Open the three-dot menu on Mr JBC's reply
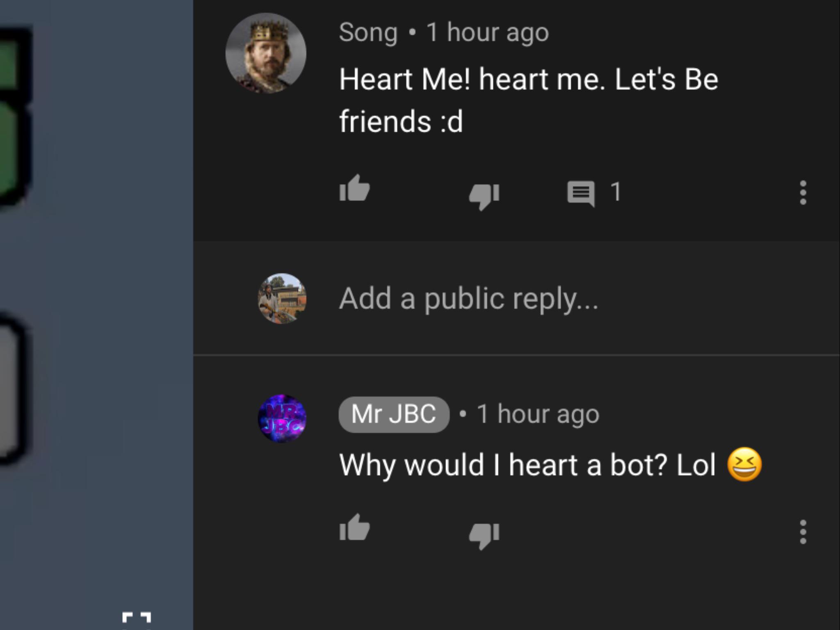 [x=803, y=532]
